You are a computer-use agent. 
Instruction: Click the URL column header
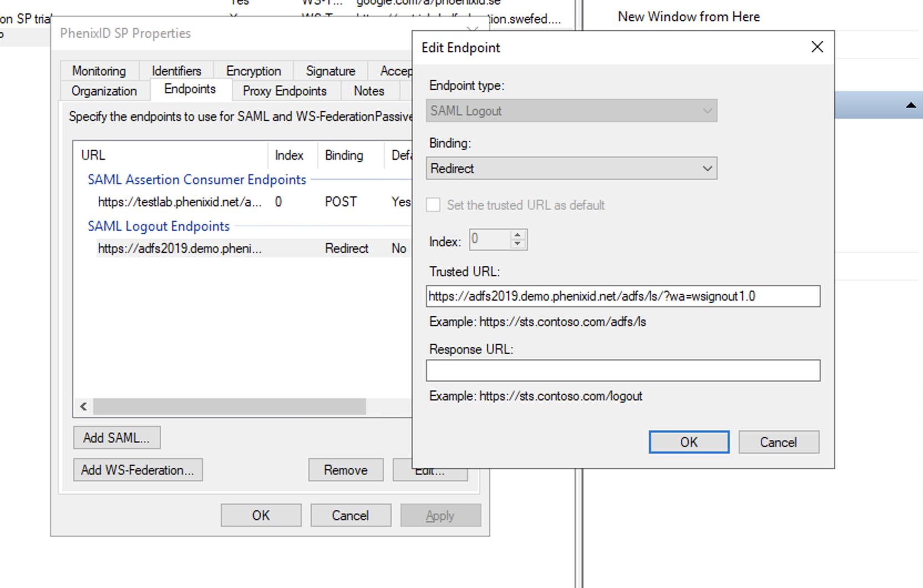171,155
